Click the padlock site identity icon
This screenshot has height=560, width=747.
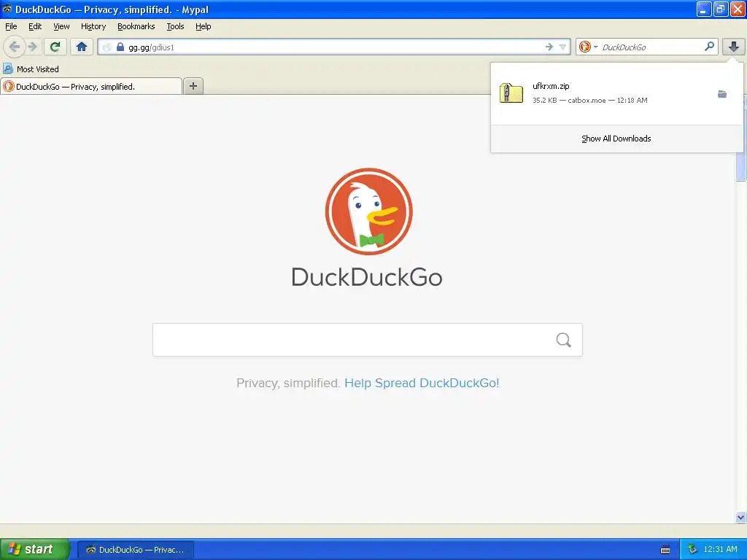tap(120, 47)
